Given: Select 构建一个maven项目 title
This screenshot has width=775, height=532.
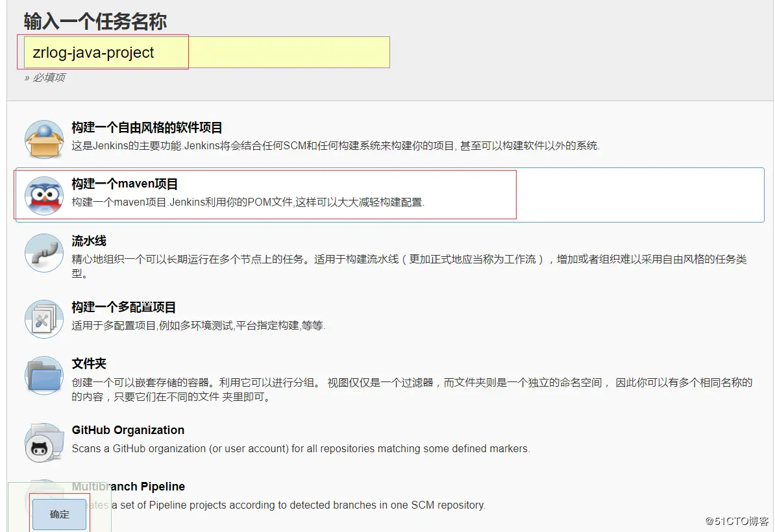Looking at the screenshot, I should click(x=125, y=184).
